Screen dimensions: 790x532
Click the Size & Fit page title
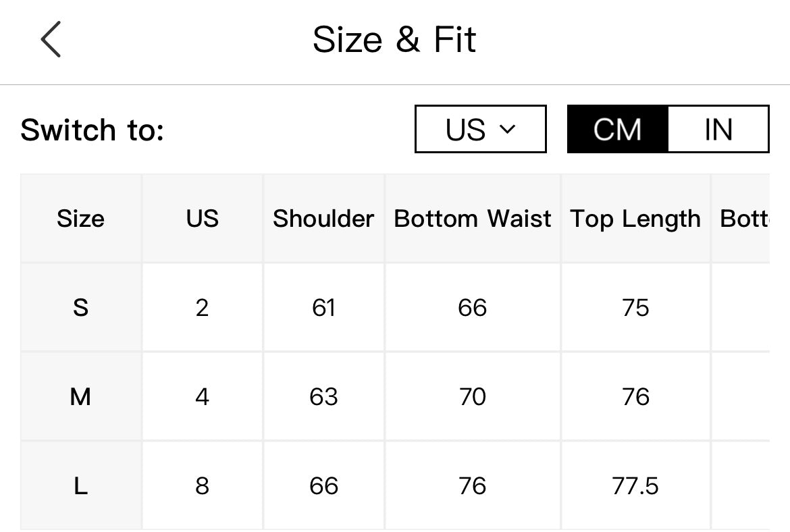(394, 39)
